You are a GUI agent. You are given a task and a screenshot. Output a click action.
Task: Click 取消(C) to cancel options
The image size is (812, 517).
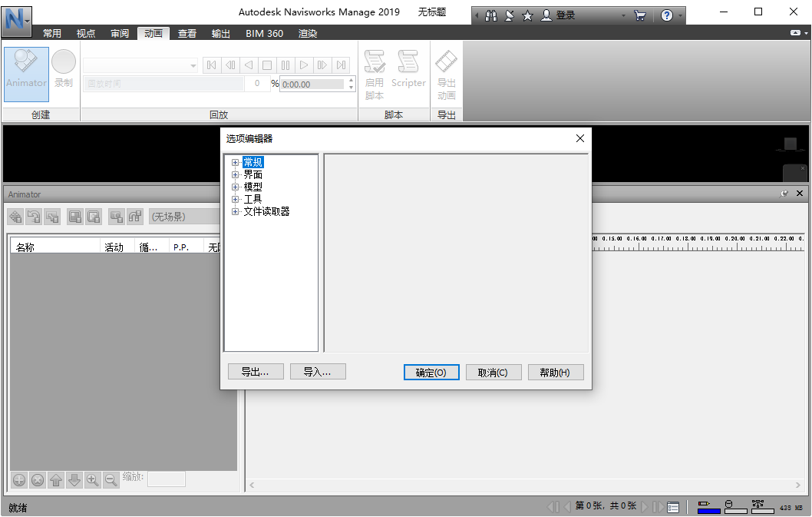[493, 373]
